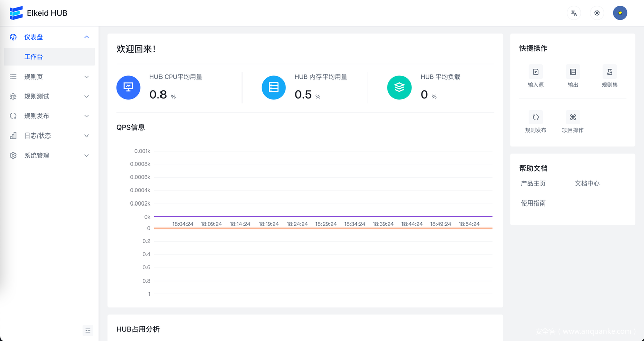Open 规则集 flask icon
Screen dimensions: 644x341
tap(609, 72)
